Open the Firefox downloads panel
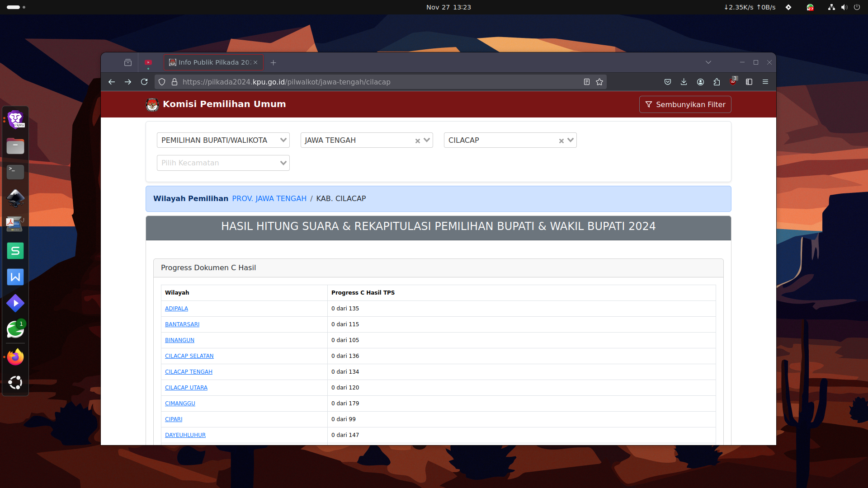Screen dimensions: 868x488 (x=684, y=82)
